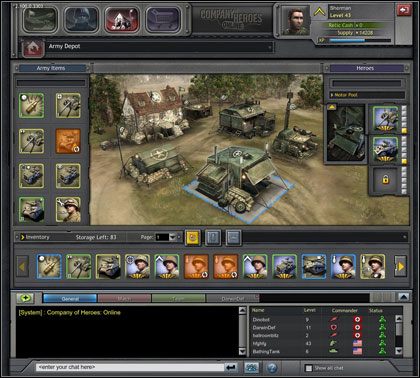The image size is (420, 378).
Task: Select the ammunition shells army item
Action: [x=32, y=105]
